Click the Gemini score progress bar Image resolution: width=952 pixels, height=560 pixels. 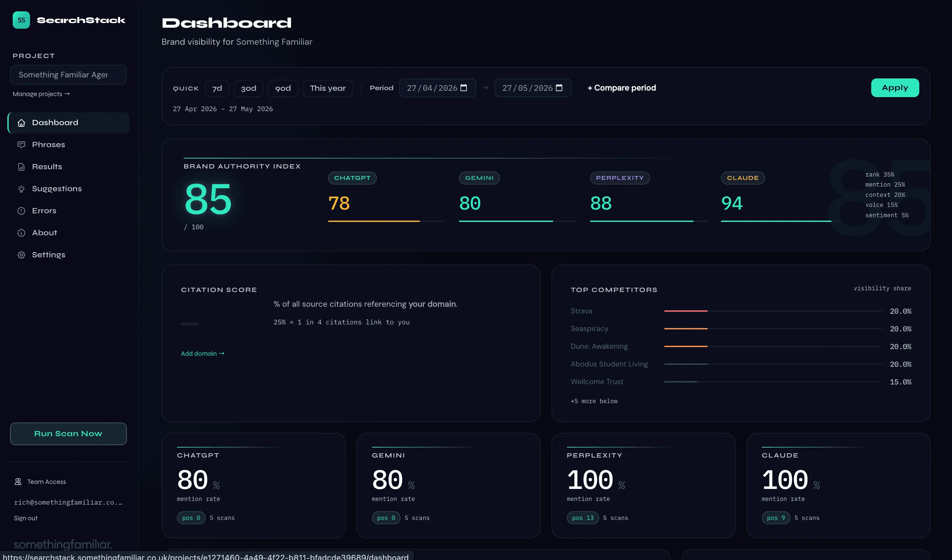coord(517,221)
